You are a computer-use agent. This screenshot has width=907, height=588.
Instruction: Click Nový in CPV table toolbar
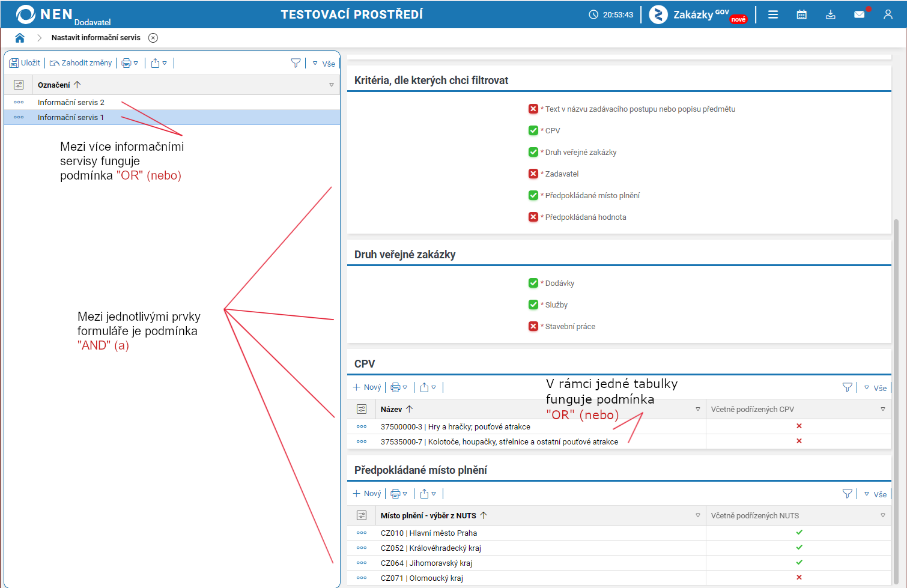tap(367, 387)
